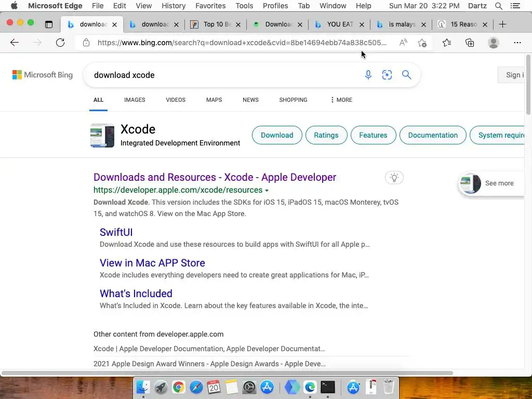This screenshot has height=399, width=532.
Task: Switch to the SHOPPING search tab
Action: coord(293,100)
